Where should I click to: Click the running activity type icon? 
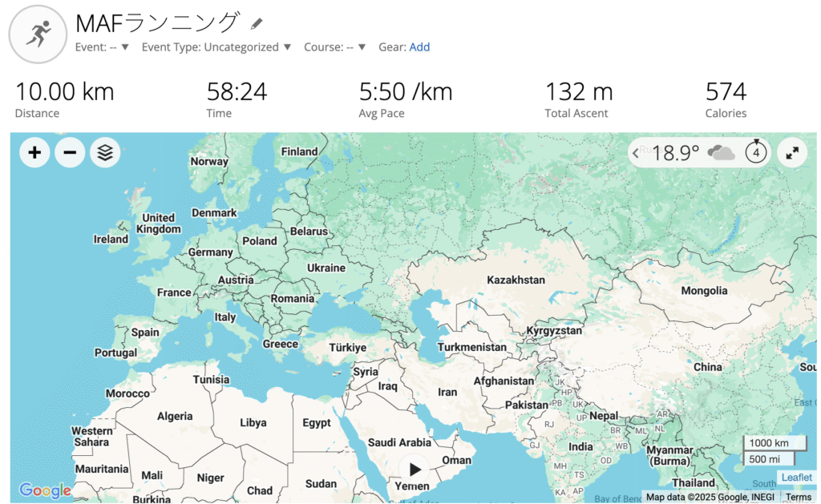(38, 34)
